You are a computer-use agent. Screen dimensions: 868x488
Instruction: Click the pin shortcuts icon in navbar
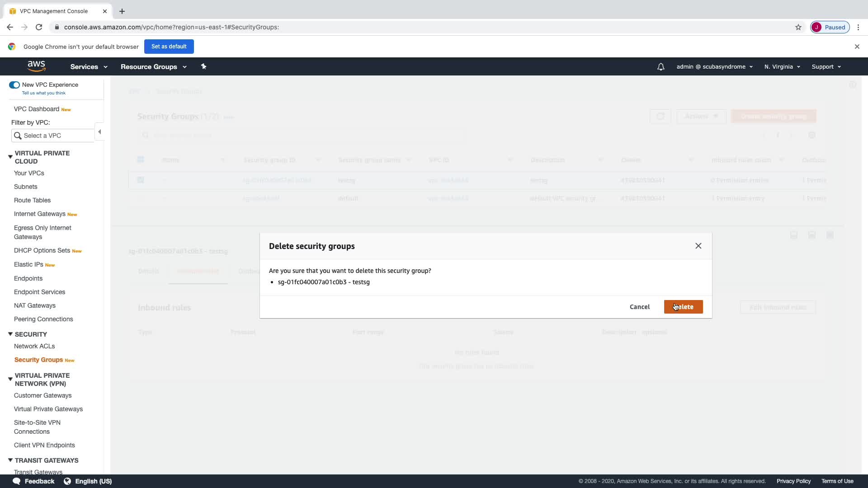click(203, 66)
